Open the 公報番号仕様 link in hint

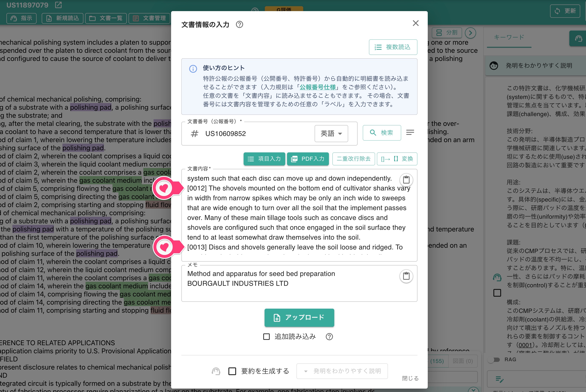[317, 87]
